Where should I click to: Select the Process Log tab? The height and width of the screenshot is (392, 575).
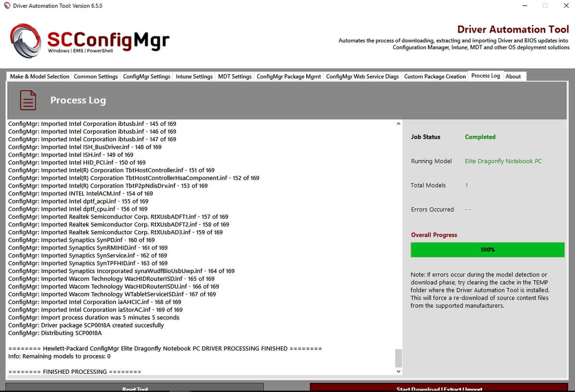click(485, 76)
